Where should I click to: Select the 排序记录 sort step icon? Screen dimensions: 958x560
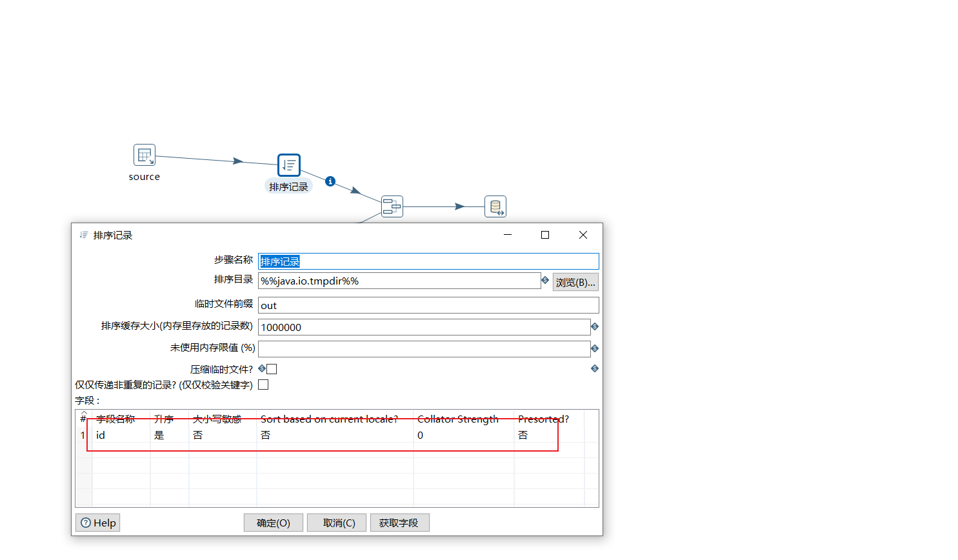tap(289, 165)
